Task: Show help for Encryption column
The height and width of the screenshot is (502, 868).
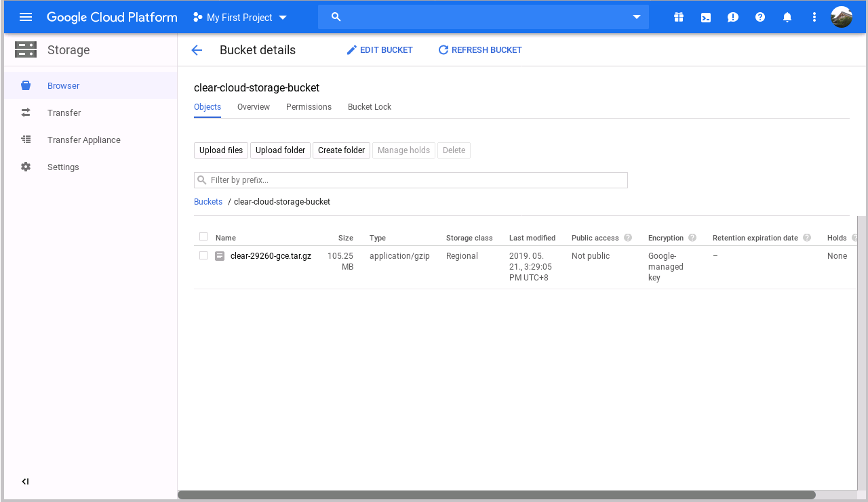Action: (x=692, y=238)
